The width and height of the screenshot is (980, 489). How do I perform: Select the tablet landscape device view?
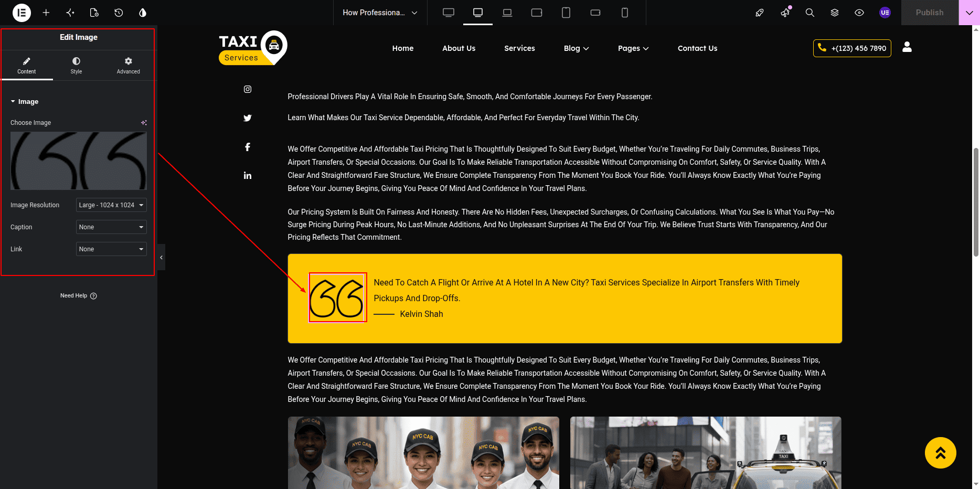tap(537, 13)
